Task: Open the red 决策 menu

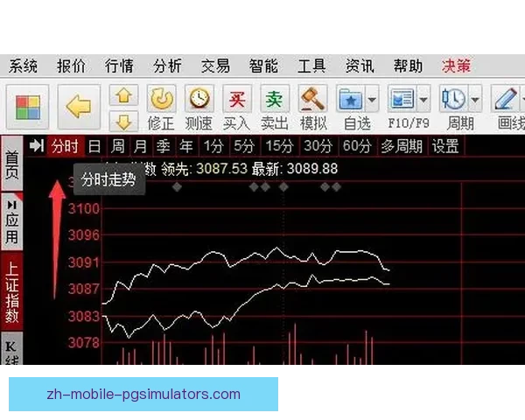Action: [x=456, y=66]
